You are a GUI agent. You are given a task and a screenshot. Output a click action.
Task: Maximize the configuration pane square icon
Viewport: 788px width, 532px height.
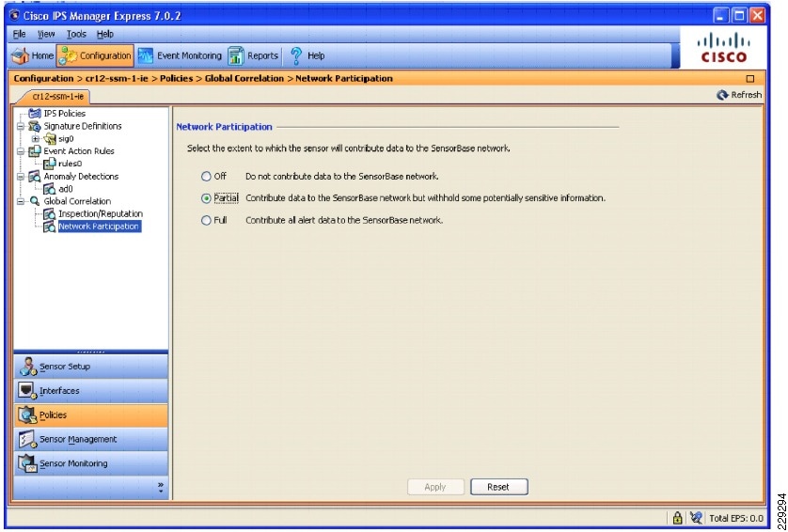750,78
